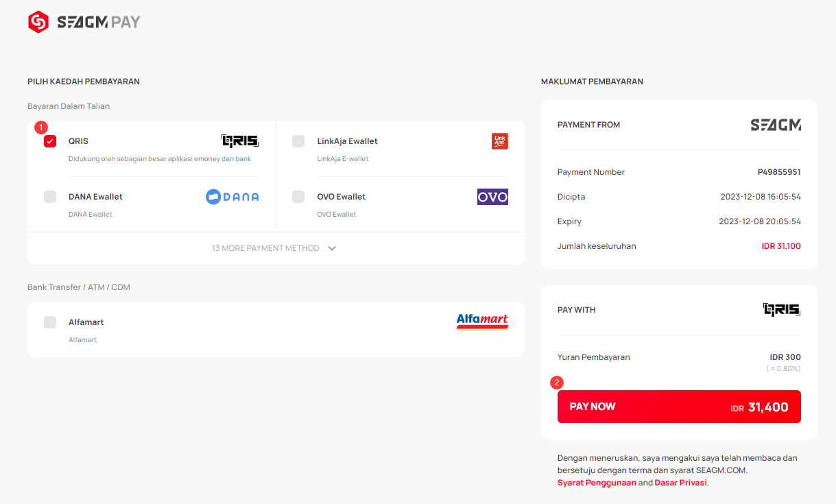Click the Dicipta date 2023-12-08 16:05:54
Screen dimensions: 836x504
(x=761, y=197)
